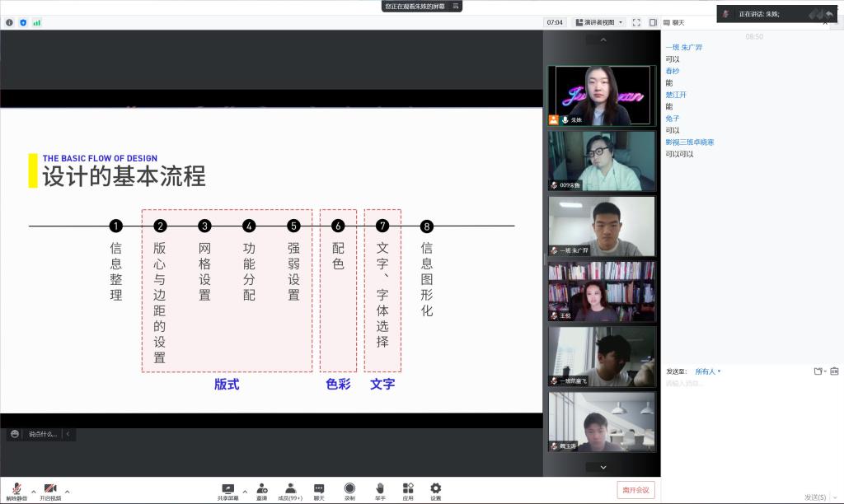
Task: Start recording with 录制 icon
Action: click(x=349, y=491)
